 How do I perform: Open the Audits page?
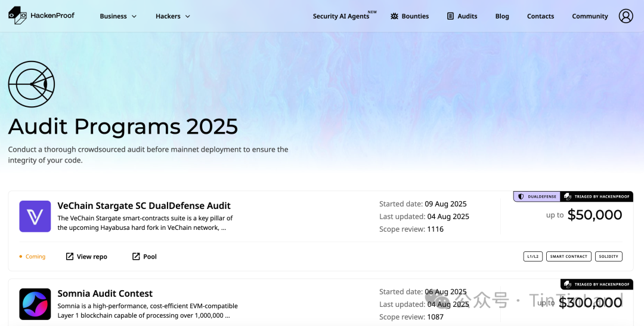462,16
